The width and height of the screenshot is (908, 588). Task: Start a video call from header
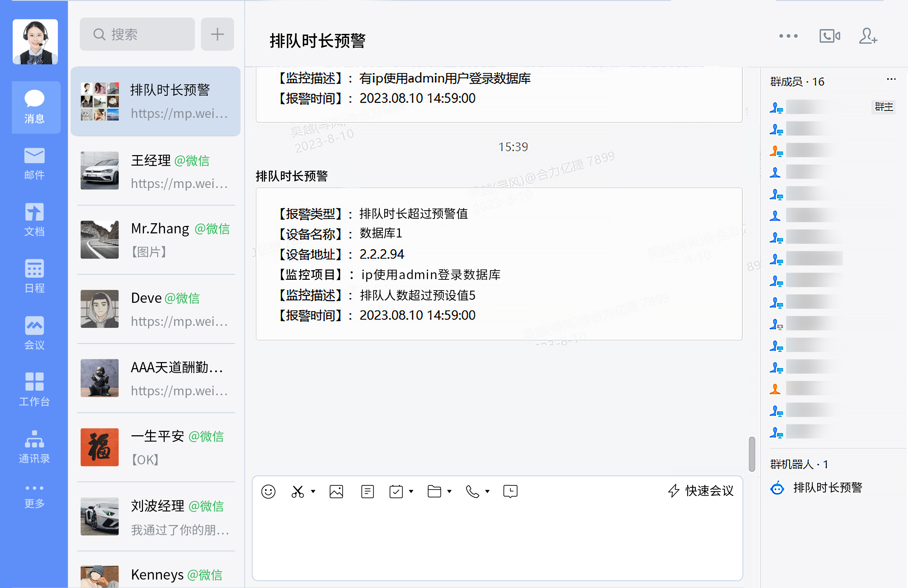[x=829, y=36]
